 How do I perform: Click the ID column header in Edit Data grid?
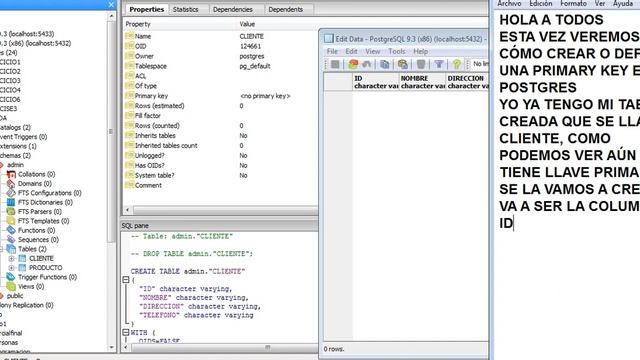pos(376,82)
